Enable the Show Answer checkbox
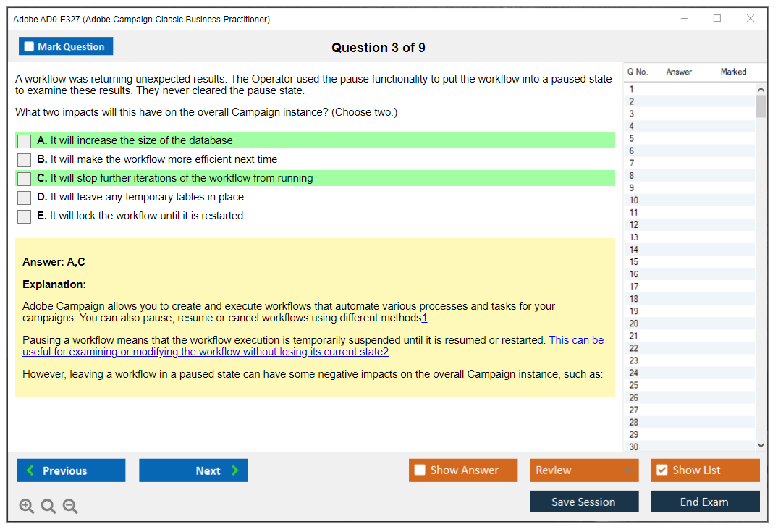This screenshot has height=532, width=778. click(x=420, y=470)
